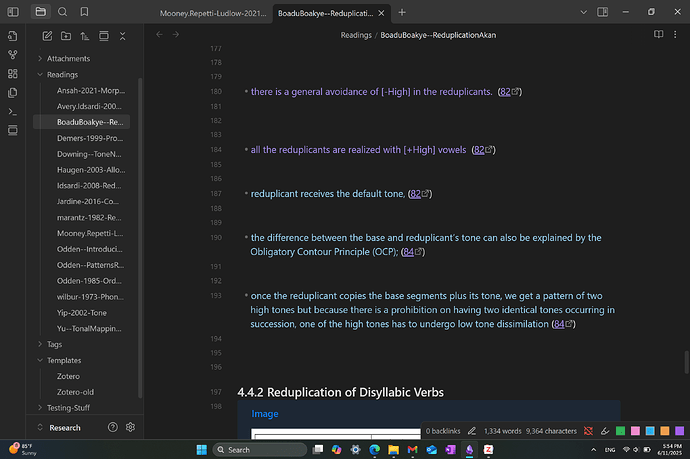Open the tab list dropdown chevron
The width and height of the screenshot is (690, 459).
(x=584, y=12)
